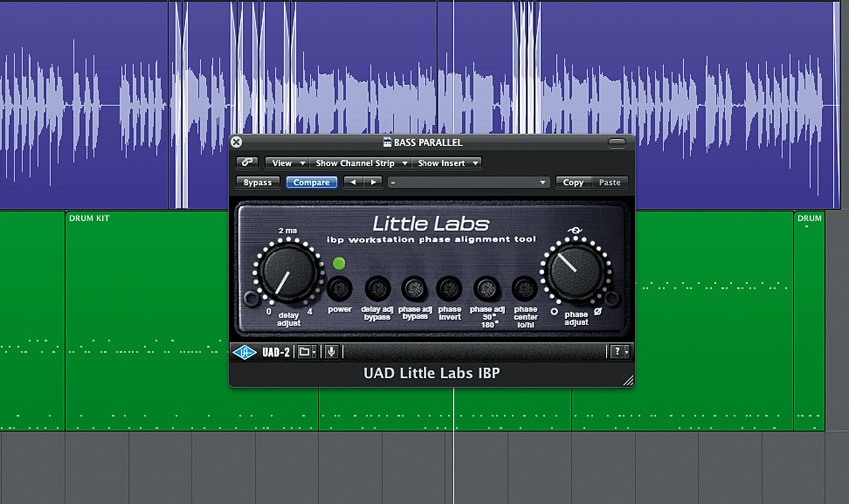Open the Show Insert dropdown
Image resolution: width=849 pixels, height=504 pixels.
tap(446, 163)
